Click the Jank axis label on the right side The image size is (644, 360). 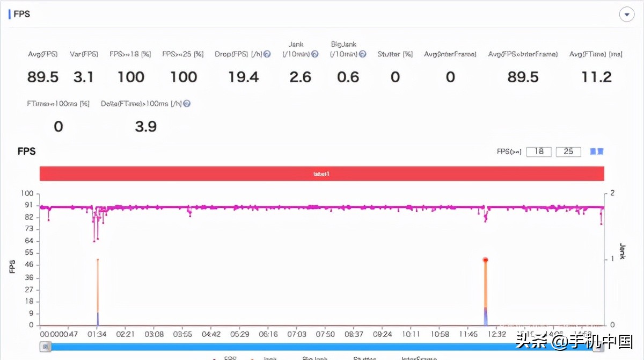pyautogui.click(x=623, y=251)
